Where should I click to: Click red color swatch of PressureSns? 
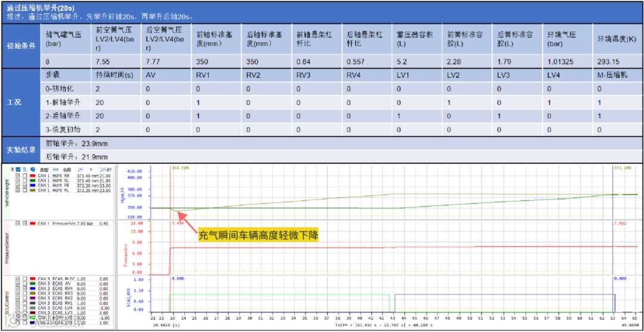(33, 223)
